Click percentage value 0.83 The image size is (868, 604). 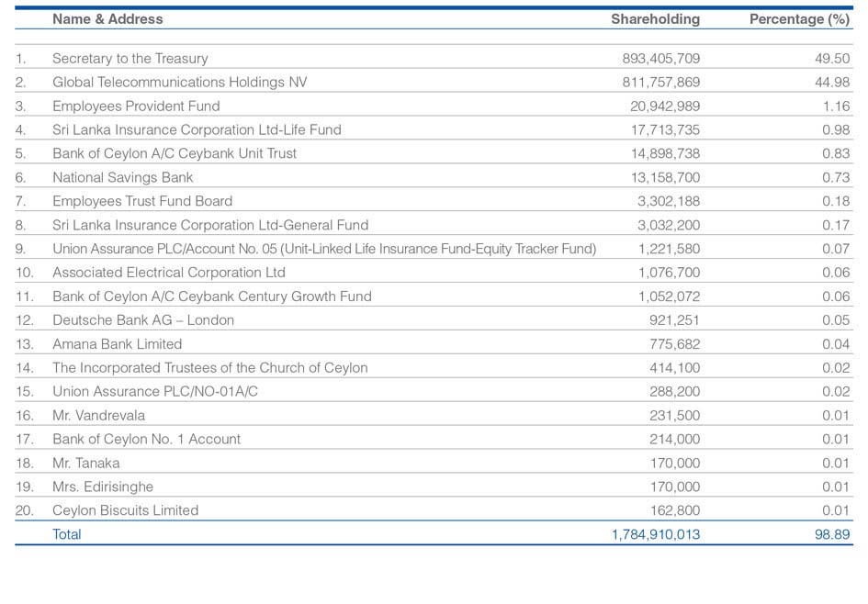(836, 154)
